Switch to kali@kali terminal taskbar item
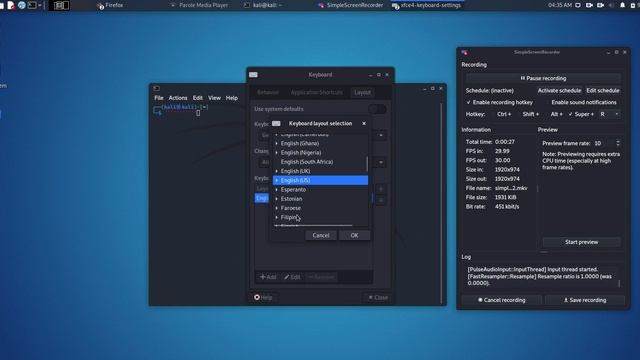Image resolution: width=640 pixels, height=360 pixels. [264, 5]
